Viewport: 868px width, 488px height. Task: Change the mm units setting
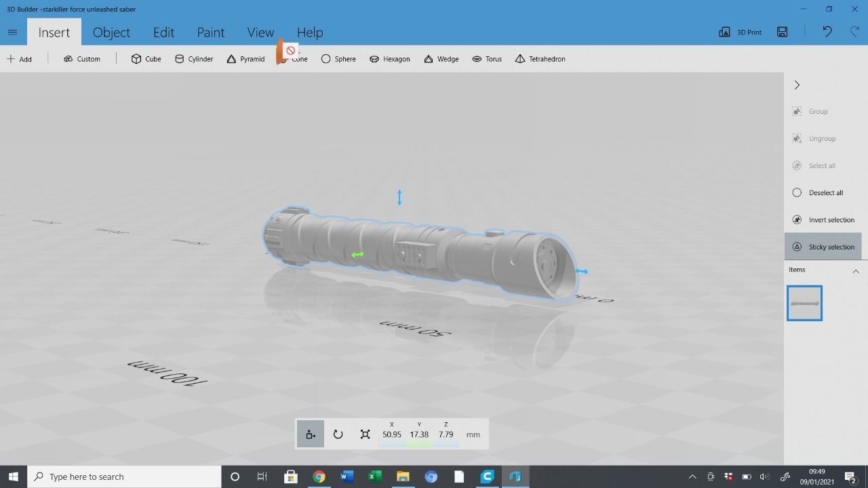pos(473,434)
